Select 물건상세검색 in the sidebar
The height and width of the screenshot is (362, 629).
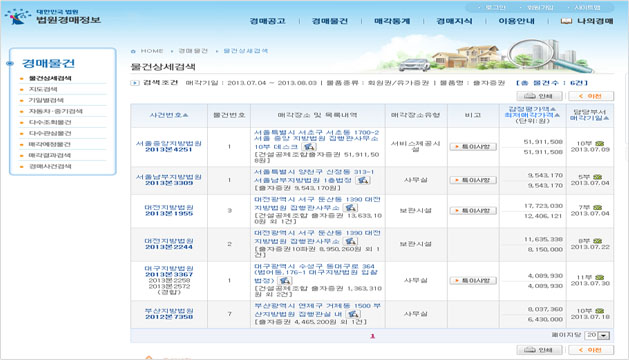click(x=50, y=78)
